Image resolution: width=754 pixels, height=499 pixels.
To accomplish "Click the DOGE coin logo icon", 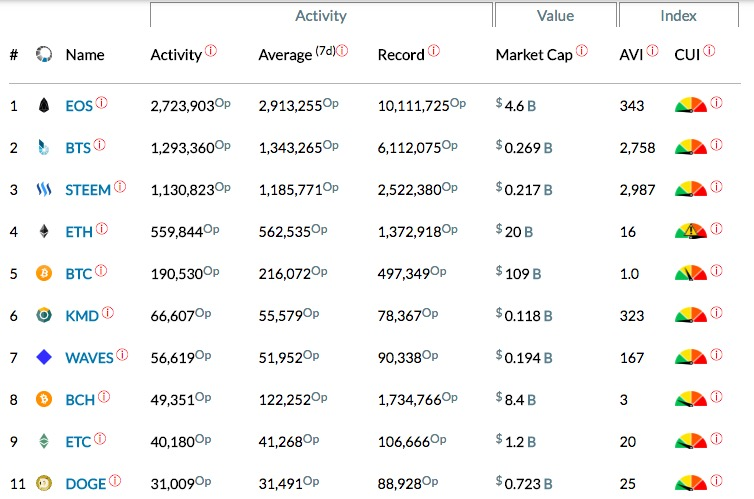I will 44,483.
